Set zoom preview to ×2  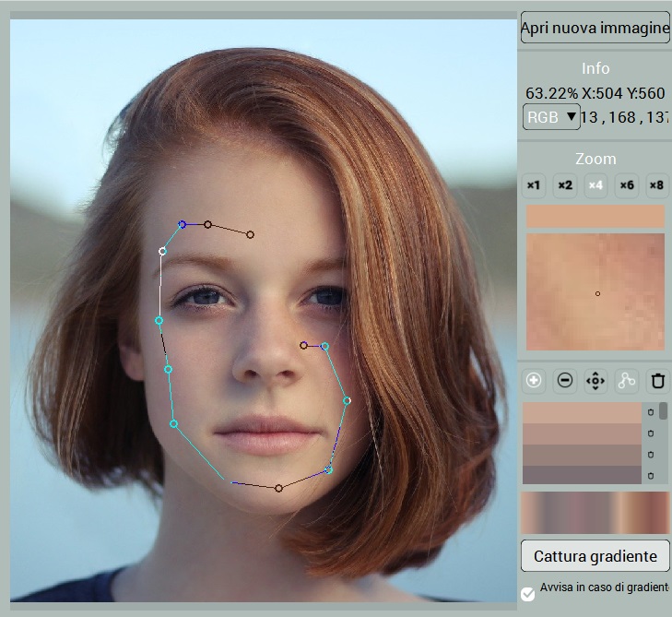pyautogui.click(x=565, y=185)
